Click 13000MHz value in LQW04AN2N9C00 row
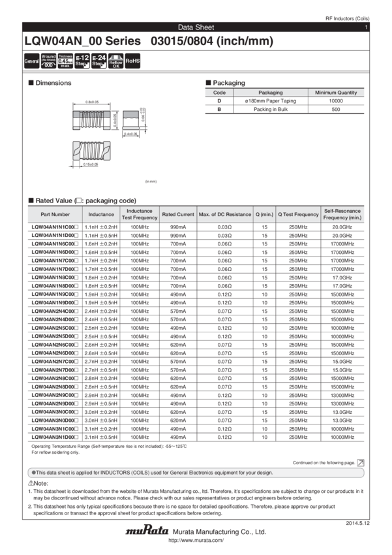The width and height of the screenshot is (392, 555). (x=342, y=396)
